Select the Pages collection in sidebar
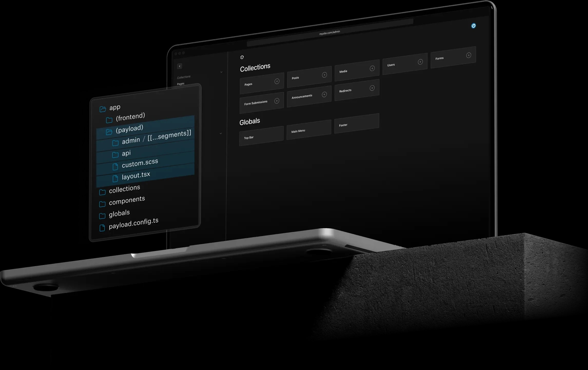Screen dimensions: 588x370 180,83
